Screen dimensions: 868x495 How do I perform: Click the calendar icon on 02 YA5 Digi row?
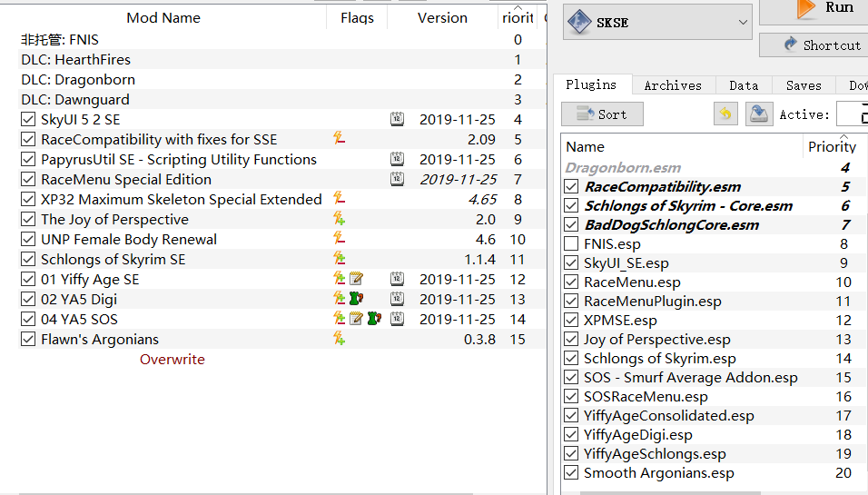point(397,299)
